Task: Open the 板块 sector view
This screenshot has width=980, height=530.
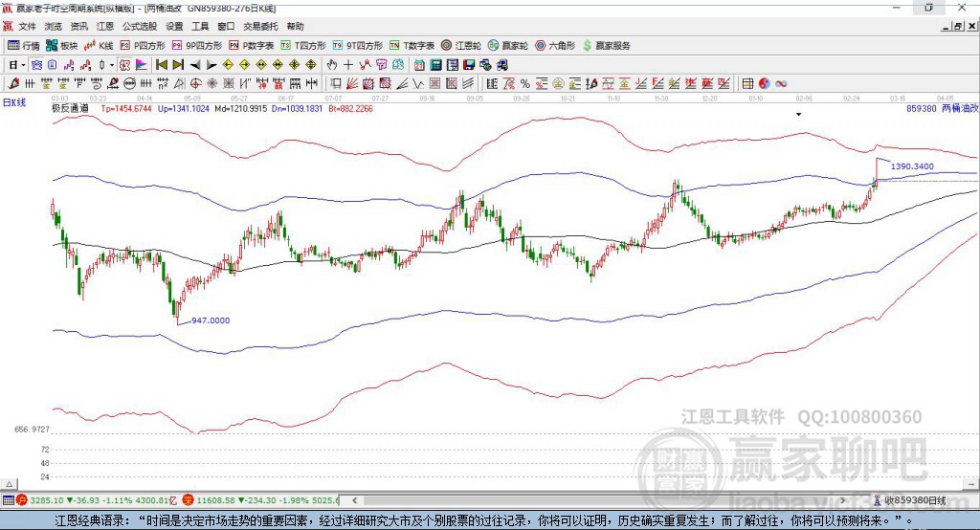Action: (x=62, y=46)
